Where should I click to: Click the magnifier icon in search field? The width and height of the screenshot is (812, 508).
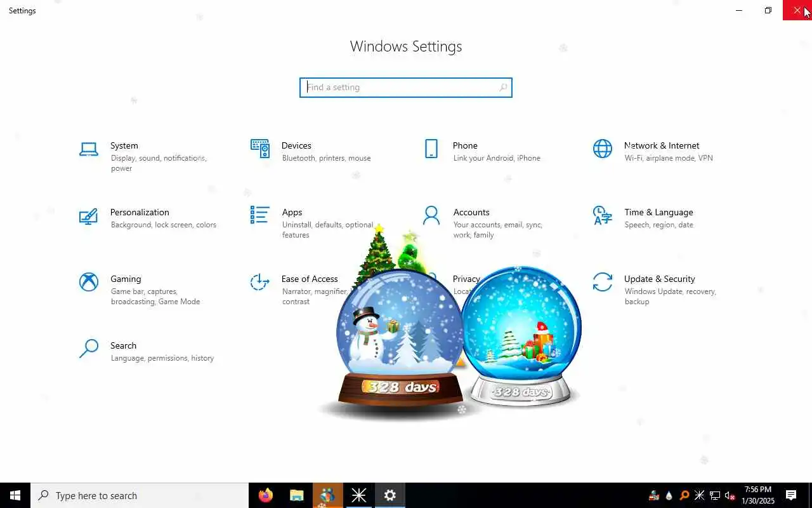point(503,88)
